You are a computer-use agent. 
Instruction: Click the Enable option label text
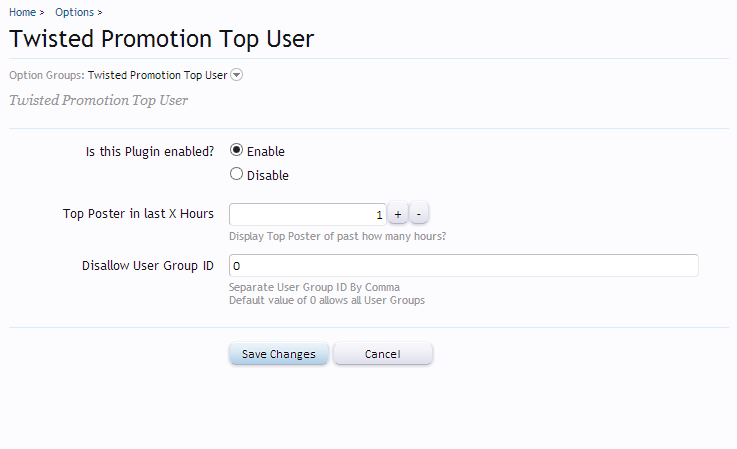[x=265, y=152]
